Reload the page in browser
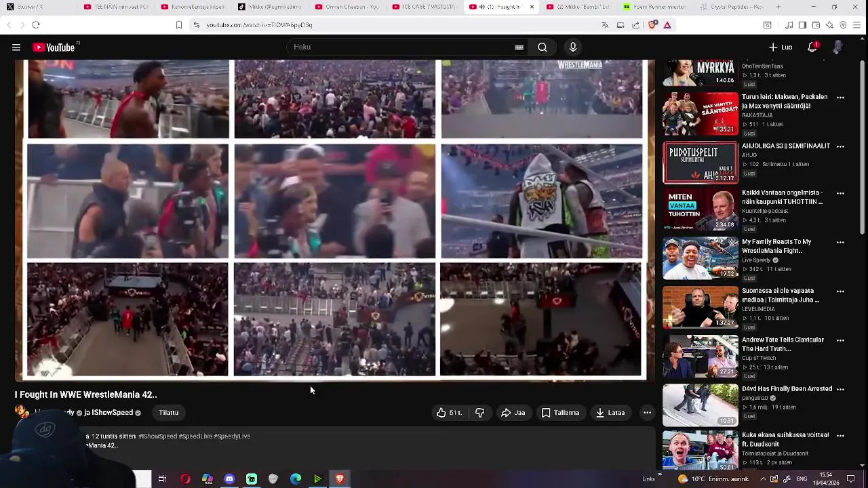868x488 pixels. [x=36, y=25]
